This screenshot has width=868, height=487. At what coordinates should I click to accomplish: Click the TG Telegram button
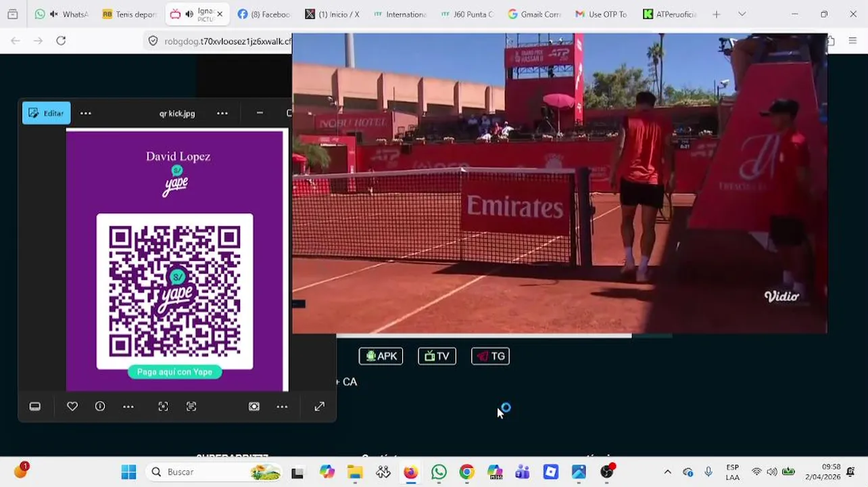pyautogui.click(x=490, y=356)
